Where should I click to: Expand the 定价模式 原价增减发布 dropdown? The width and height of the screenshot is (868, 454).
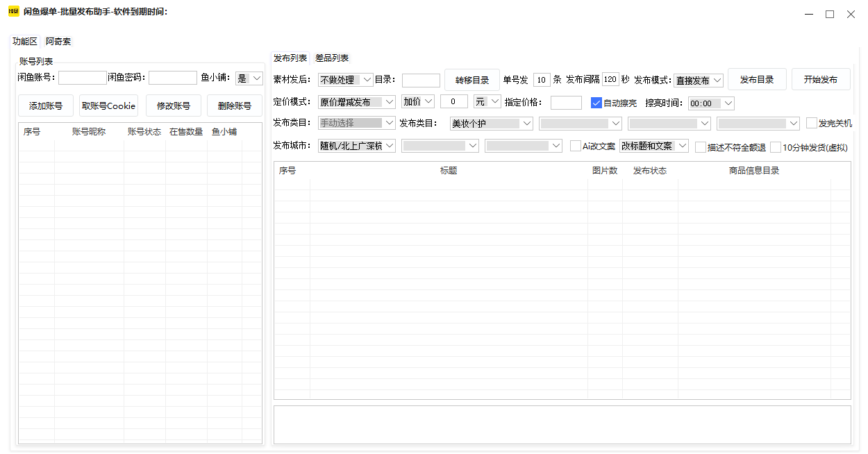point(356,102)
